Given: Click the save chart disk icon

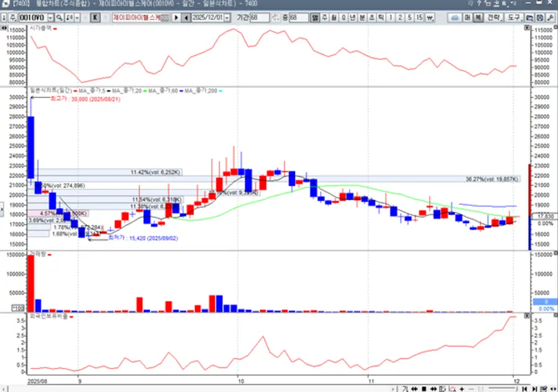Looking at the screenshot, I should tap(539, 18).
